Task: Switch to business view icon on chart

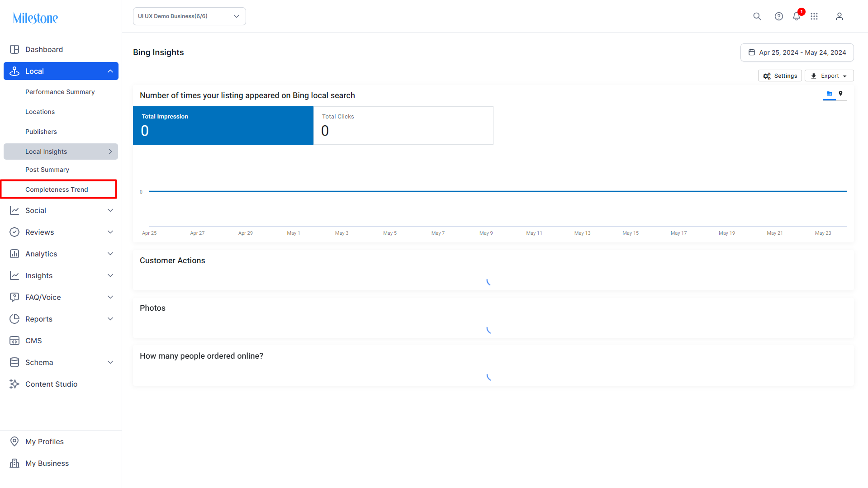Action: click(829, 94)
